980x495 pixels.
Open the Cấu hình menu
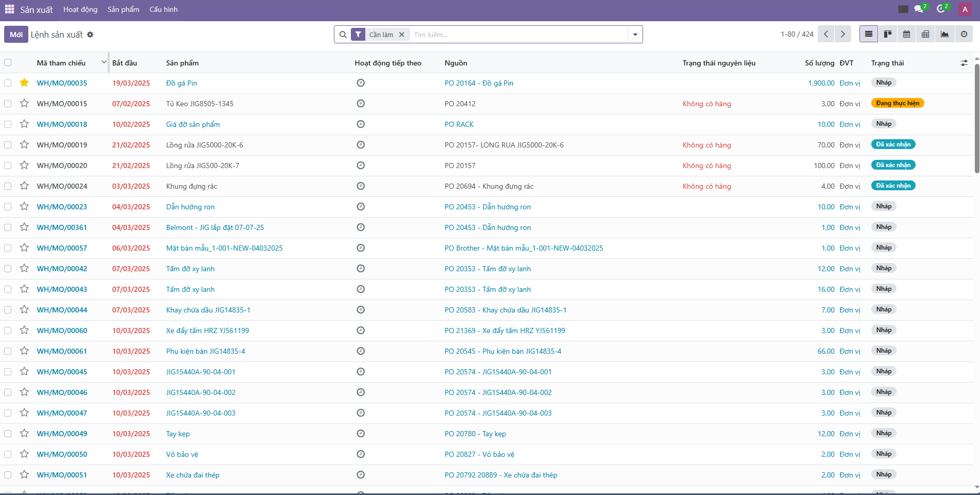point(163,9)
